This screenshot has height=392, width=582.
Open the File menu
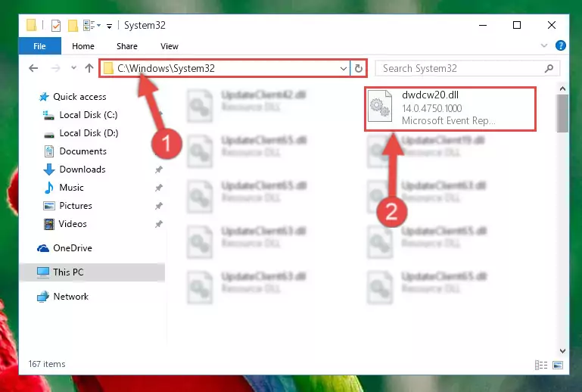pos(39,46)
